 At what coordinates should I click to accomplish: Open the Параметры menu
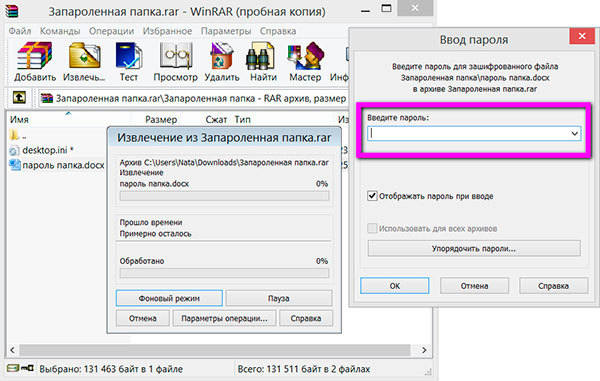(226, 31)
